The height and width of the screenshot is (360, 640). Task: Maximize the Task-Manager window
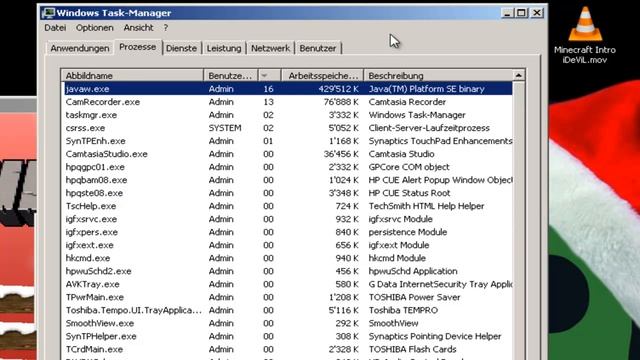click(522, 13)
